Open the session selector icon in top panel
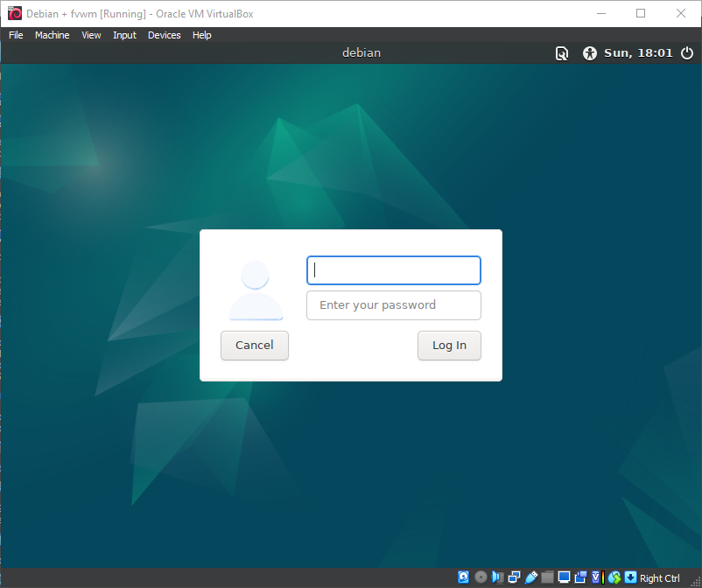Image resolution: width=702 pixels, height=588 pixels. click(x=562, y=53)
